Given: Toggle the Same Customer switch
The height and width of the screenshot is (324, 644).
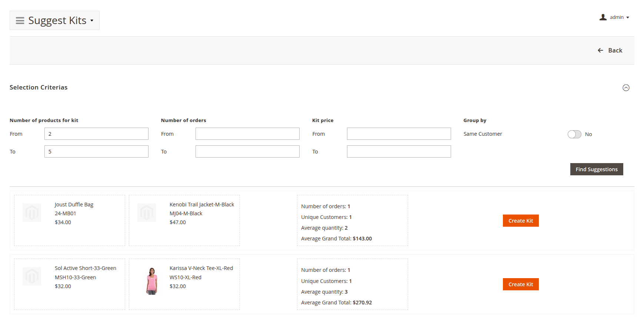Looking at the screenshot, I should [574, 134].
